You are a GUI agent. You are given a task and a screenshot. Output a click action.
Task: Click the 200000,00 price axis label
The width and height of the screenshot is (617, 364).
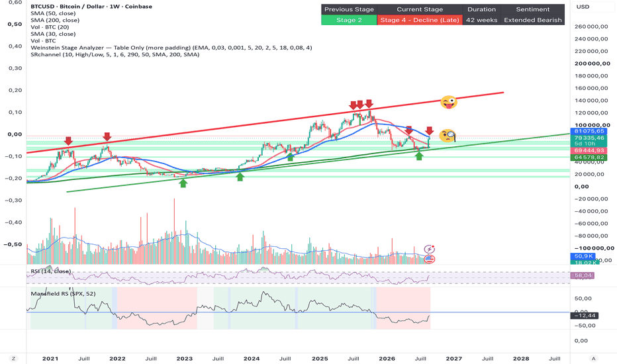(593, 64)
